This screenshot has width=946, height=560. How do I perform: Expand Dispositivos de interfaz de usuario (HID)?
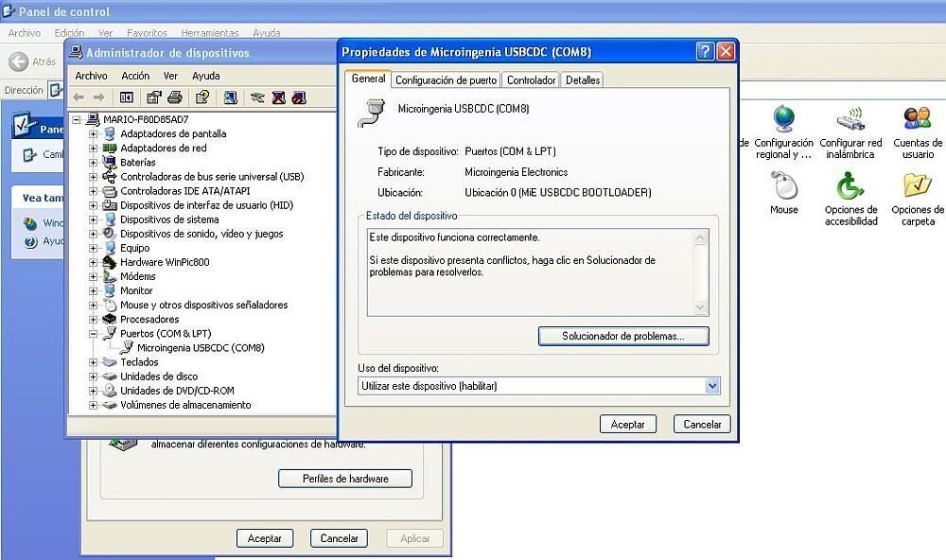coord(93,205)
